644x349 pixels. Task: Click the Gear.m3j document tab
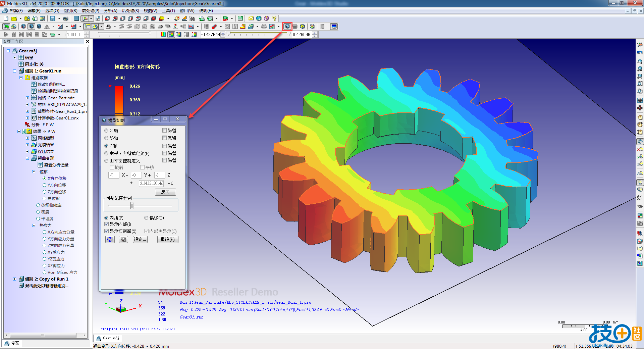pos(108,338)
